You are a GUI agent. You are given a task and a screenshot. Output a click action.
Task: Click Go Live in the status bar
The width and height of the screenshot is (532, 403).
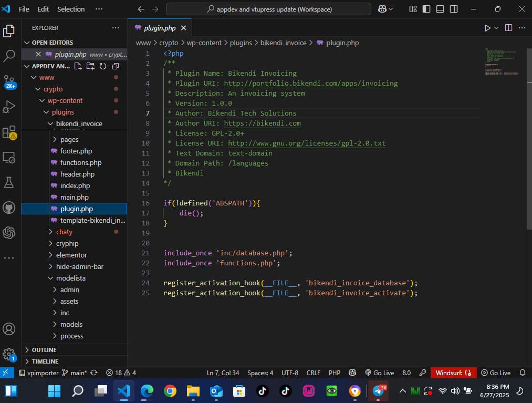pyautogui.click(x=379, y=373)
